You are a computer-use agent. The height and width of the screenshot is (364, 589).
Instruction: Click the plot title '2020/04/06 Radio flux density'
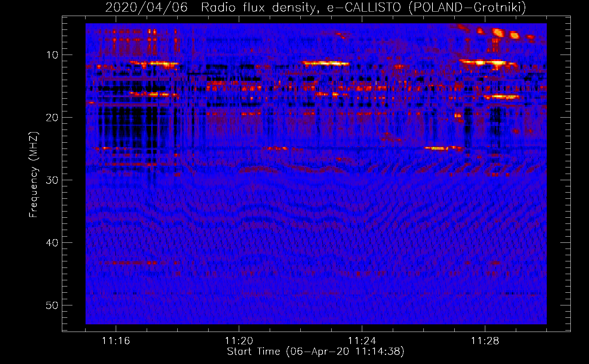[x=210, y=7]
